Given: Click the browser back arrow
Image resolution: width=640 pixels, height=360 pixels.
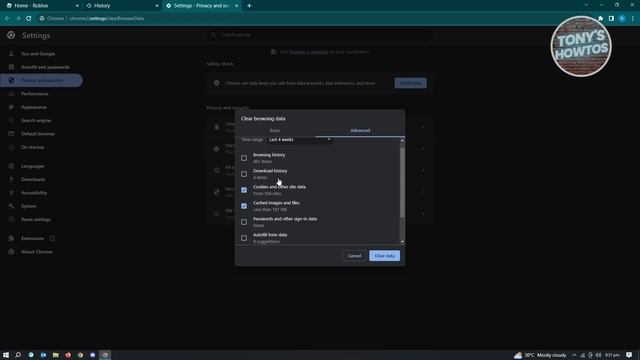Looking at the screenshot, I should click(7, 18).
